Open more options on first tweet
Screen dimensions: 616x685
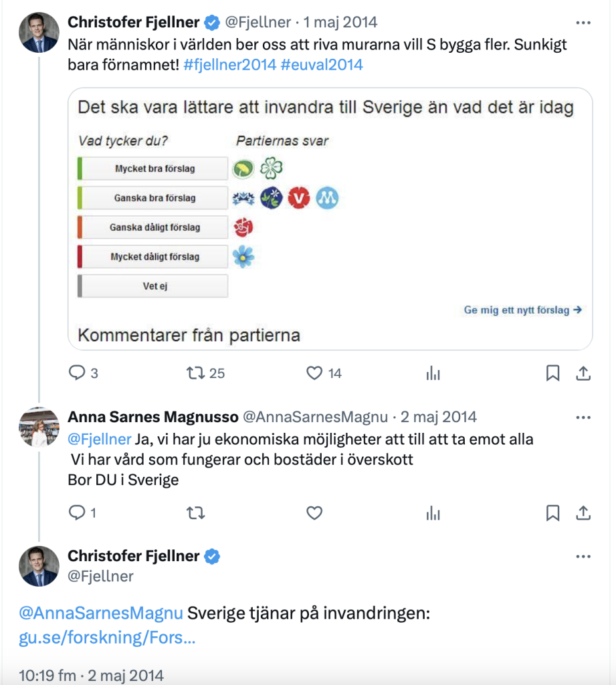tap(583, 23)
